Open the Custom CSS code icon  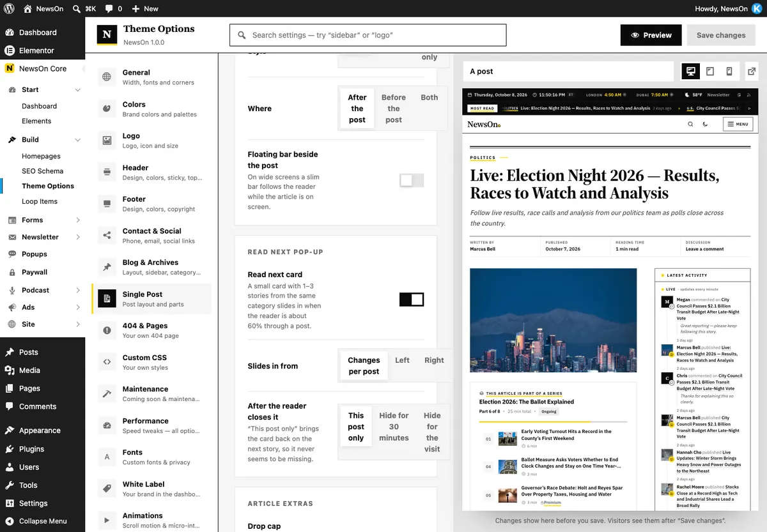tap(107, 362)
